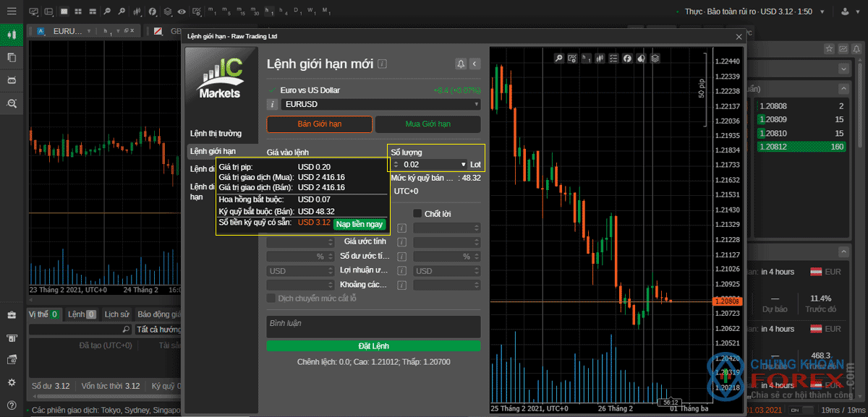Click Nạp tiền ngay deposit button
The height and width of the screenshot is (417, 868).
pyautogui.click(x=359, y=224)
